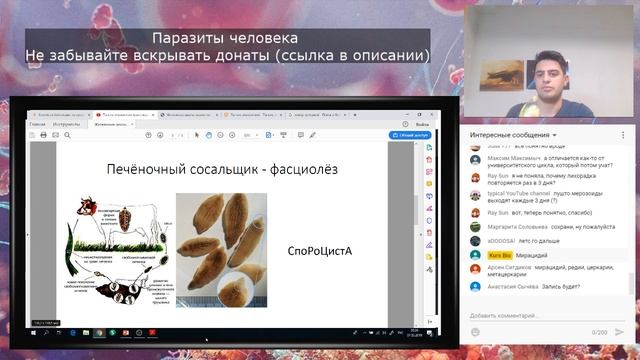640x360 pixels.
Task: Open the Главная tab in the PDF reader
Action: coord(37,124)
